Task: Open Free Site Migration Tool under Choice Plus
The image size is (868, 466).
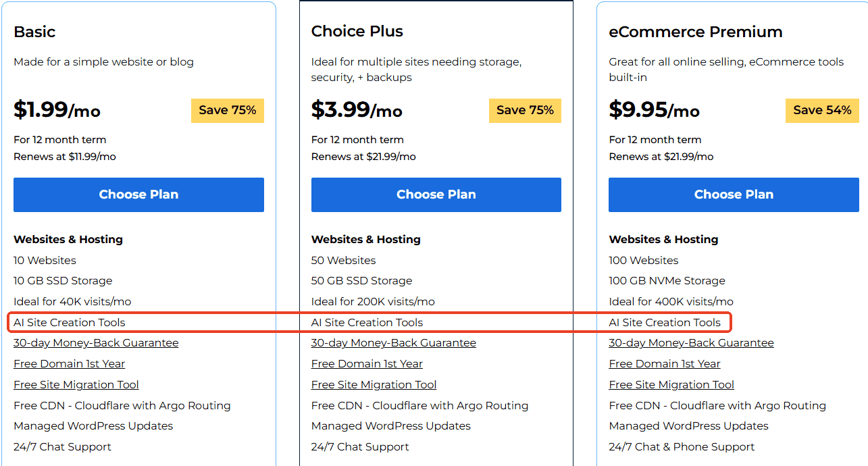Action: 374,385
